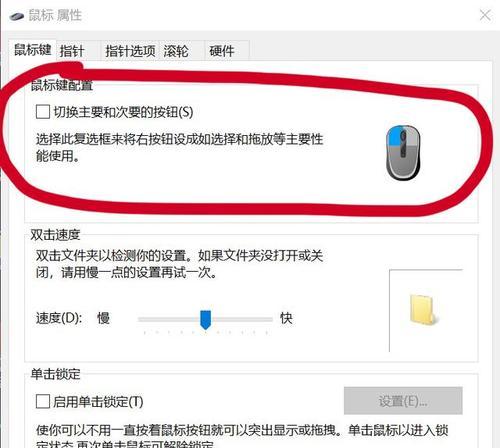Click the 速度(D): label
Viewport: 500px width, 448px height.
pyautogui.click(x=59, y=318)
